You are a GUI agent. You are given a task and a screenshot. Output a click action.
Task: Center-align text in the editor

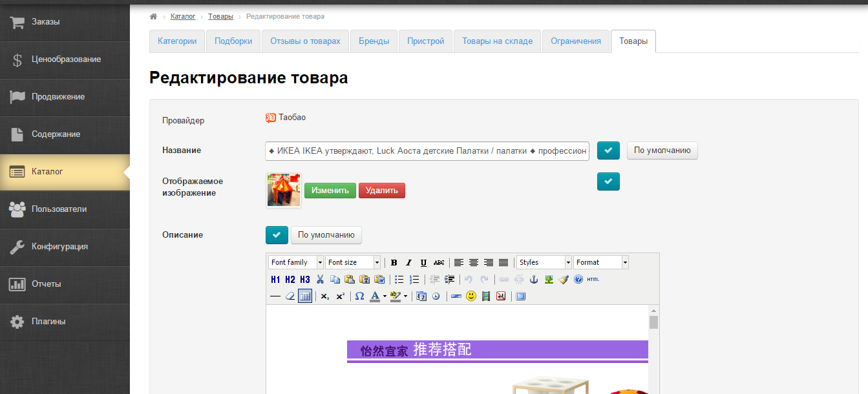click(474, 262)
